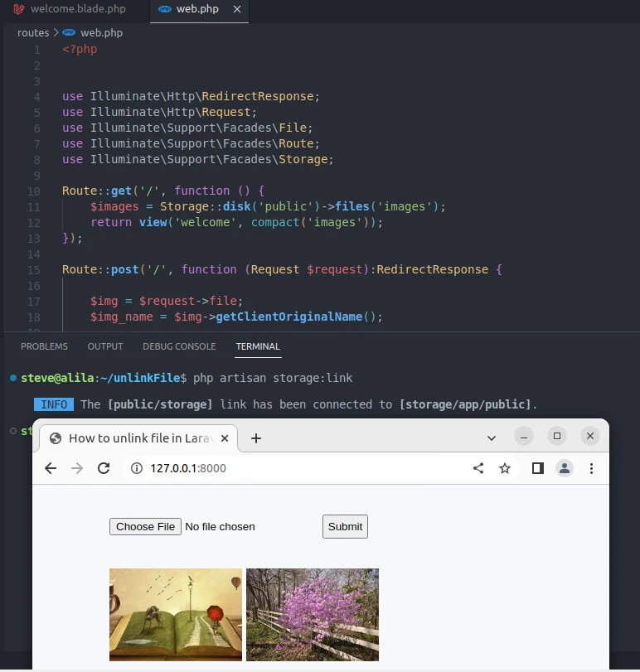
Task: Open the PROBLEMS panel tab
Action: [x=44, y=346]
